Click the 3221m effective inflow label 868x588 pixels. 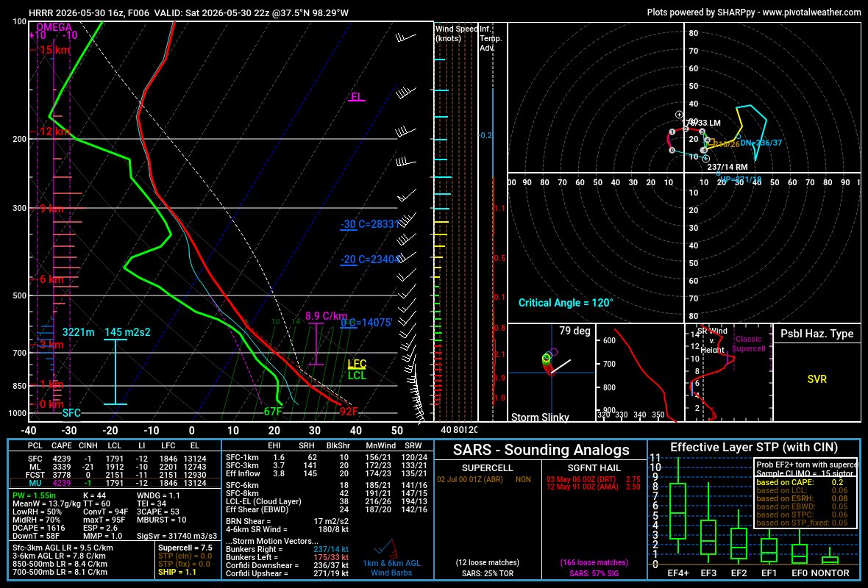(x=78, y=332)
